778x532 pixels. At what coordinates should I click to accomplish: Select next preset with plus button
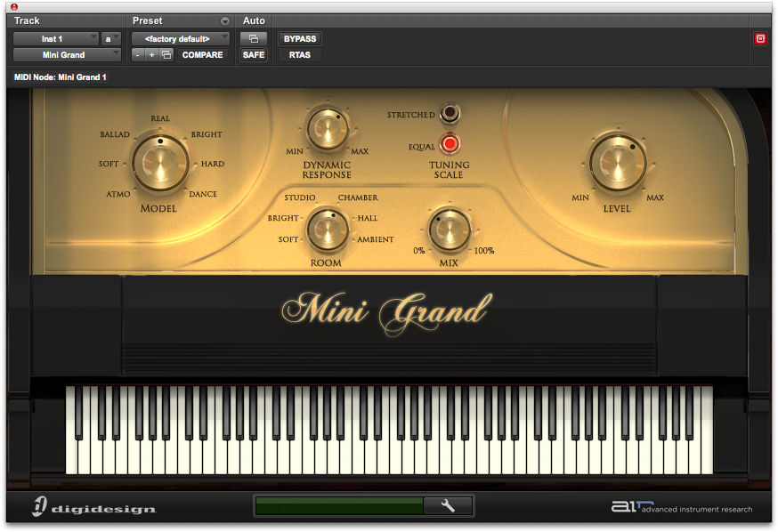[152, 55]
